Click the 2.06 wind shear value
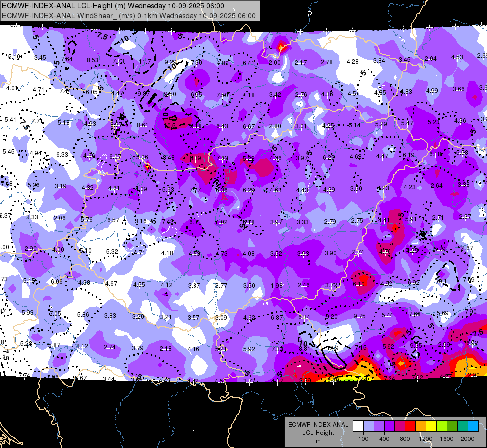This screenshot has height=448, width=487. (59, 218)
